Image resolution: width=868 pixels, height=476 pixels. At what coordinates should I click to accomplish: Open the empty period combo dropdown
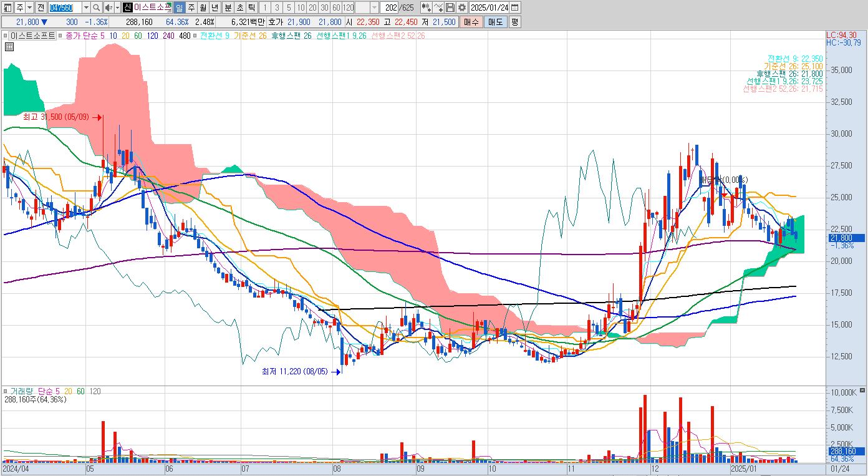374,7
